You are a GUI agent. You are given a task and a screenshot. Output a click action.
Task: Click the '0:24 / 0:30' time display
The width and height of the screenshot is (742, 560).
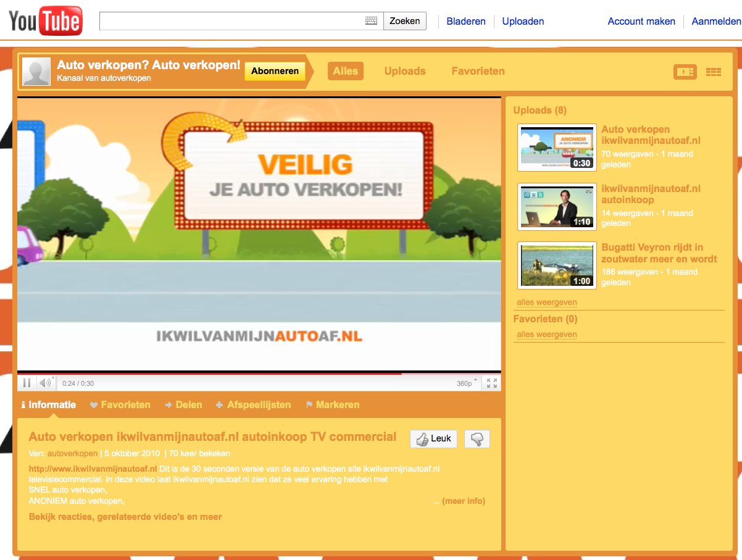click(78, 383)
